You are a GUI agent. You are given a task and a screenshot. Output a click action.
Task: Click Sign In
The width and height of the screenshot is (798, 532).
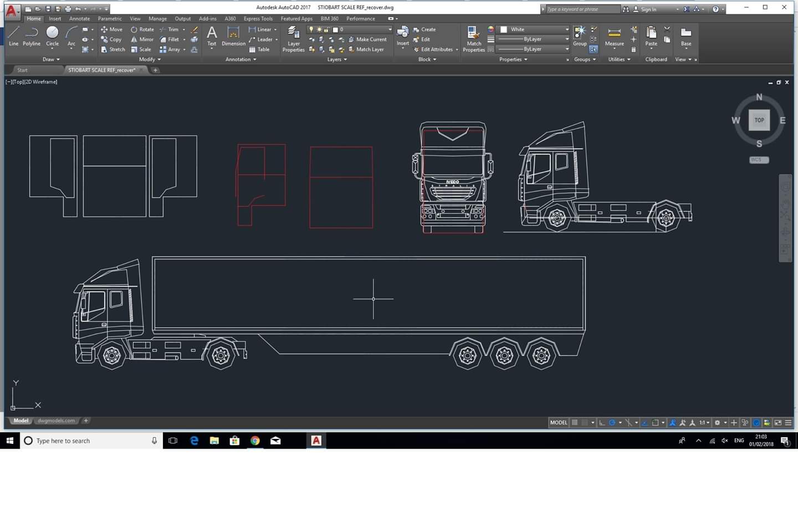(644, 9)
